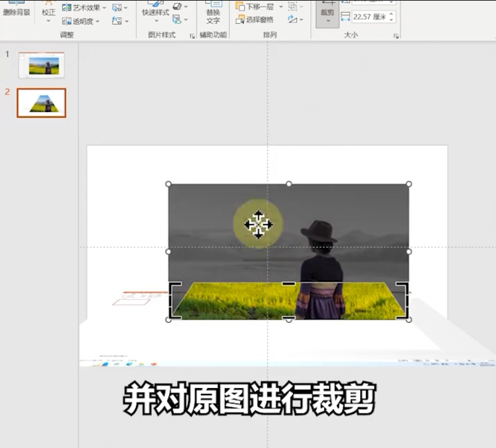The height and width of the screenshot is (448, 496).
Task: Open 选择窗格 (Selection Pane)
Action: point(255,20)
